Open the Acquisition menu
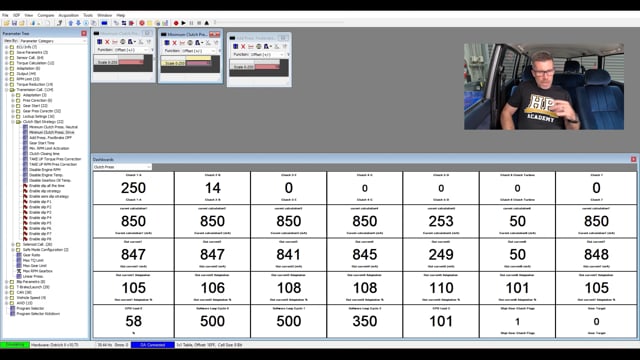 tap(69, 15)
